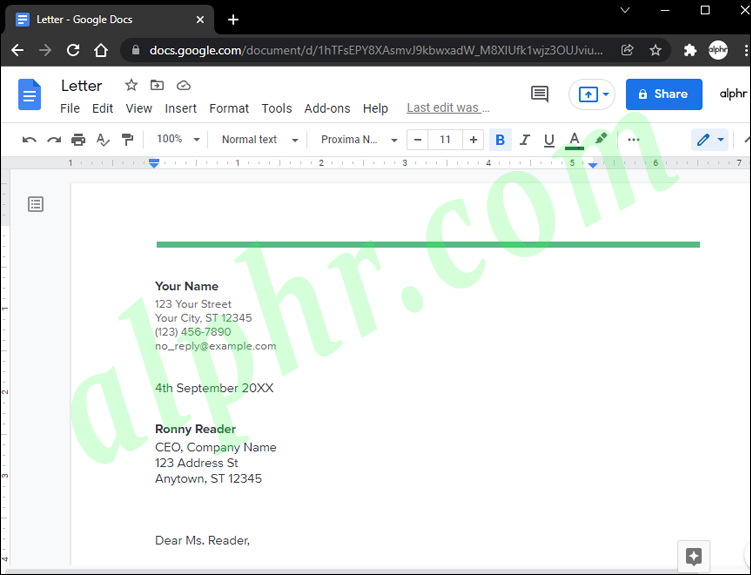Open the Insert menu
751x575 pixels.
coord(181,109)
